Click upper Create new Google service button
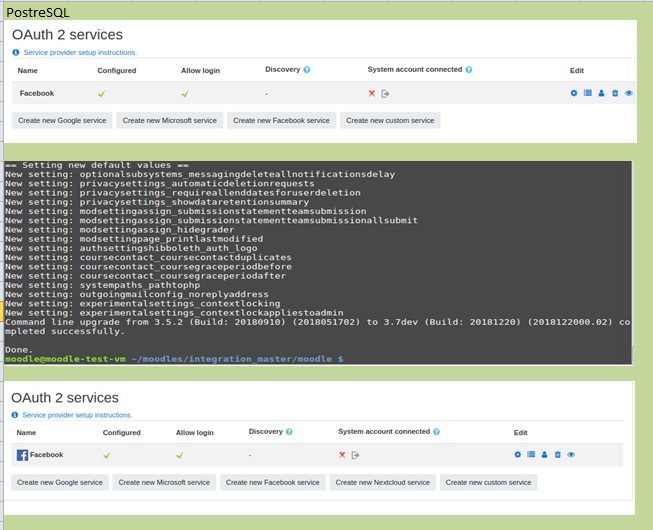 click(62, 120)
